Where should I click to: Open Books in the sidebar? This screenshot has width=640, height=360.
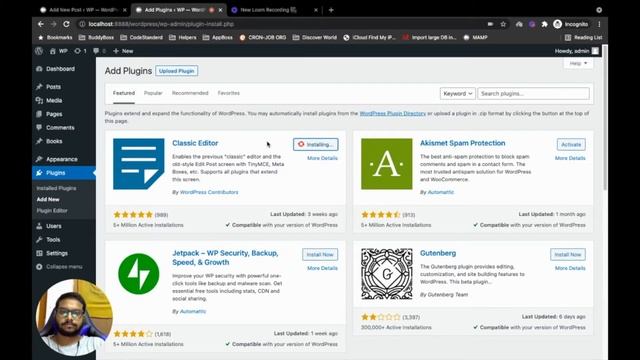pyautogui.click(x=54, y=141)
